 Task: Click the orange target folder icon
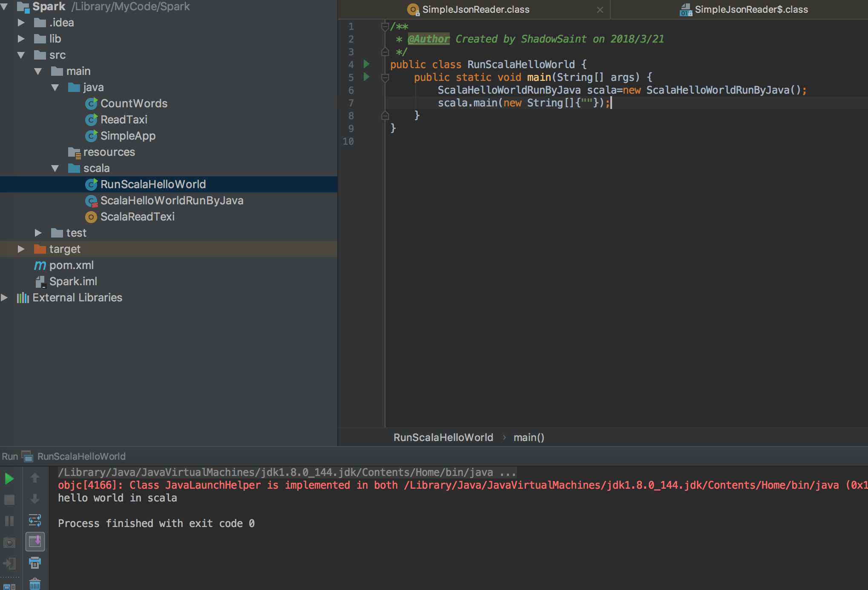pyautogui.click(x=40, y=249)
